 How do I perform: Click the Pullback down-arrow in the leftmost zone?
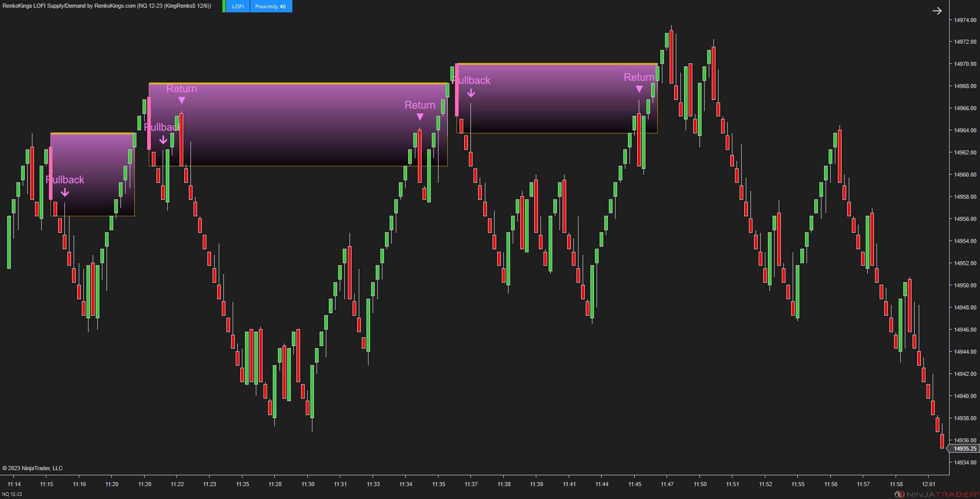(64, 192)
